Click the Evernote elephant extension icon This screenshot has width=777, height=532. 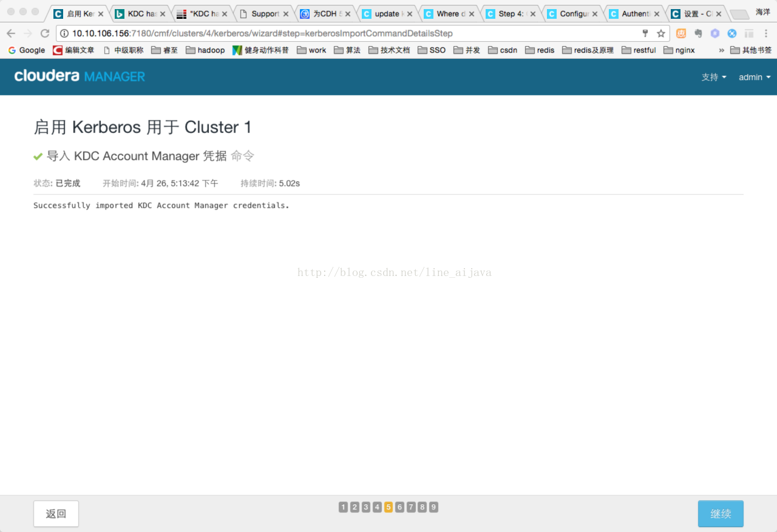(698, 33)
